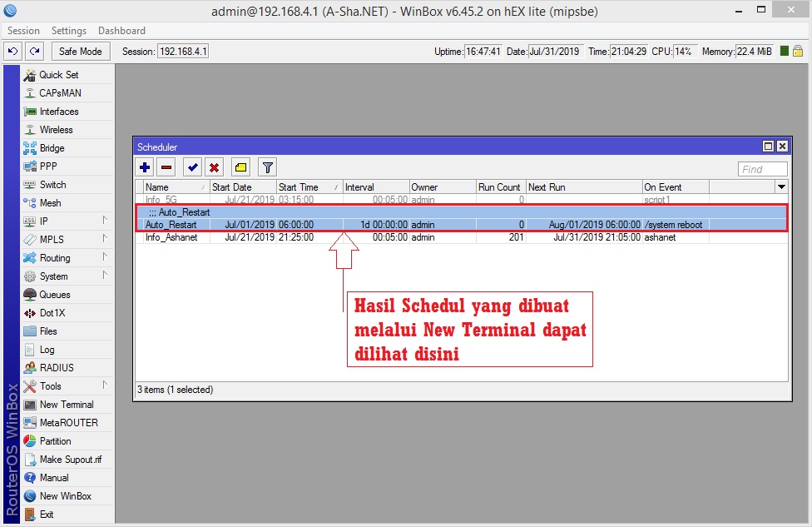Open PPP menu
The height and width of the screenshot is (527, 812).
48,167
